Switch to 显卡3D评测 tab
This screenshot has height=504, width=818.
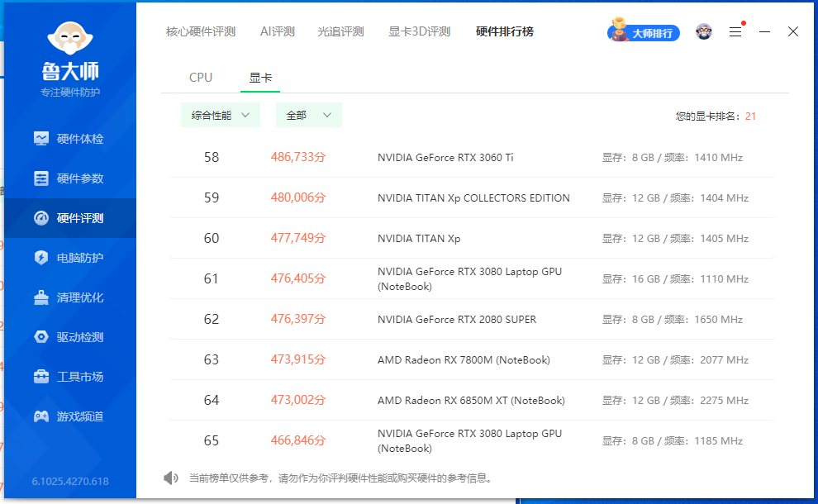420,32
